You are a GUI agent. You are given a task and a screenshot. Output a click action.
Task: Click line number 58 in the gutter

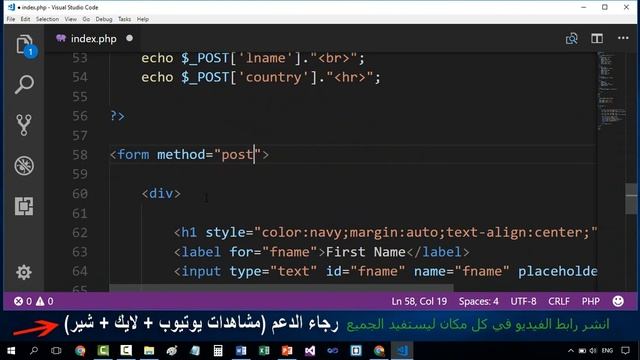pos(80,155)
